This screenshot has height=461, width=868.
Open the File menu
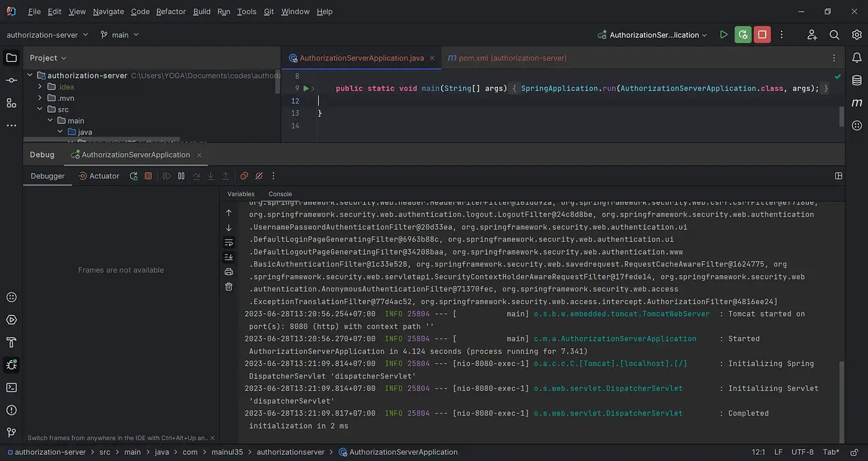click(34, 11)
